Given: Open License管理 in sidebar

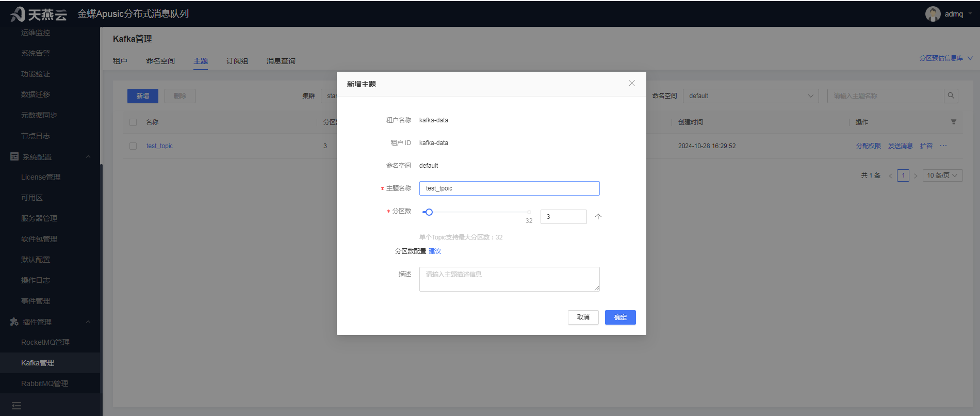Looking at the screenshot, I should click(x=41, y=177).
